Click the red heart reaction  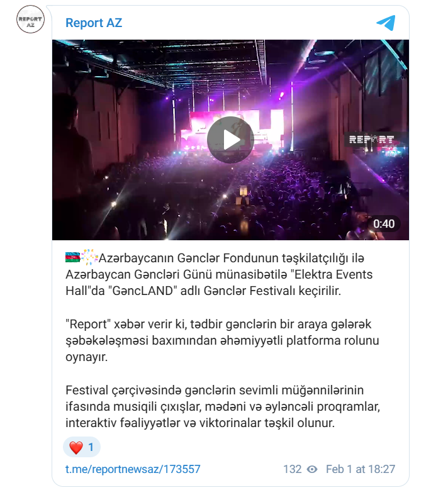76,447
